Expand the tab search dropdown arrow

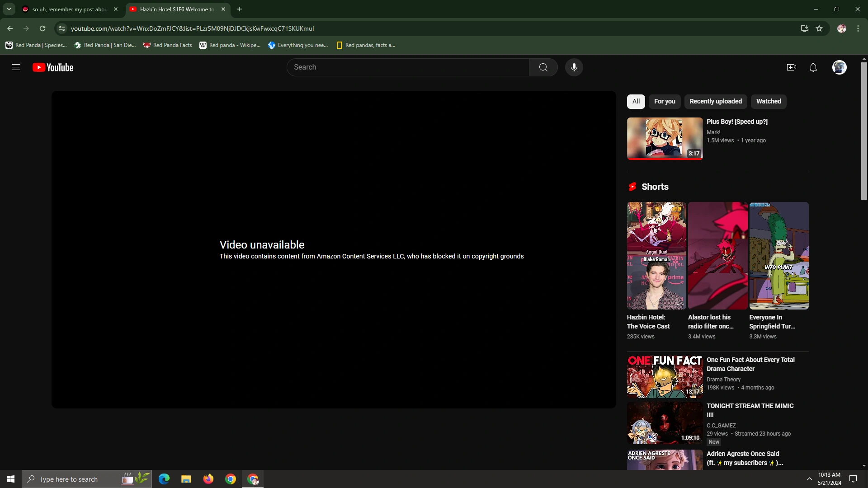point(9,9)
